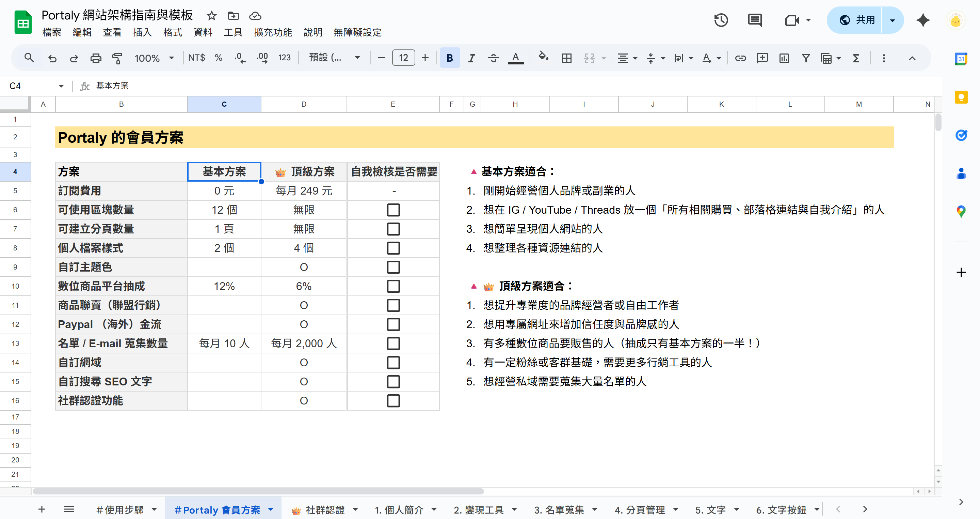
Task: Open the 擴充功能 menu
Action: 273,32
